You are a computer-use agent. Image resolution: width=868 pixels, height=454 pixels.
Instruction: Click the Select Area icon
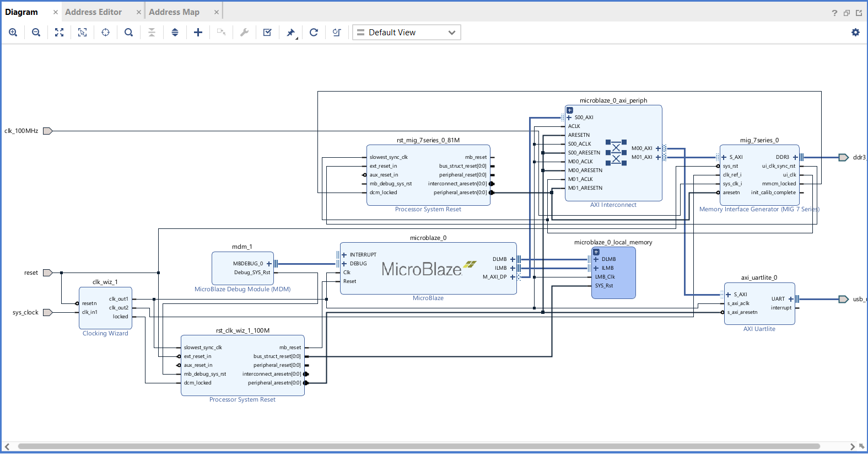click(83, 33)
